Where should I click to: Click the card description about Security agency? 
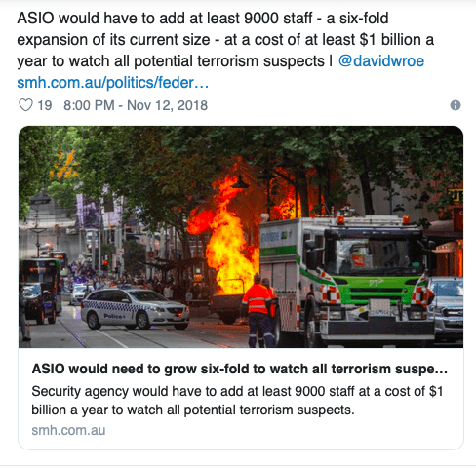(237, 401)
